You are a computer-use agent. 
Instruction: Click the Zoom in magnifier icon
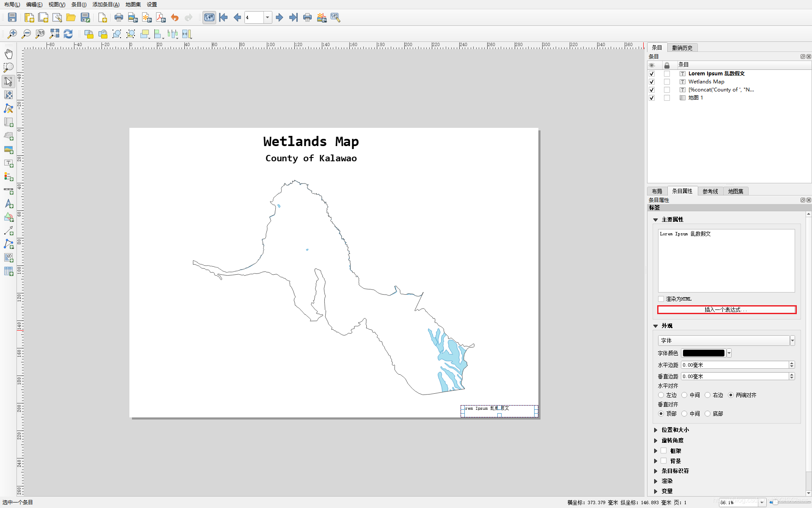pyautogui.click(x=12, y=34)
